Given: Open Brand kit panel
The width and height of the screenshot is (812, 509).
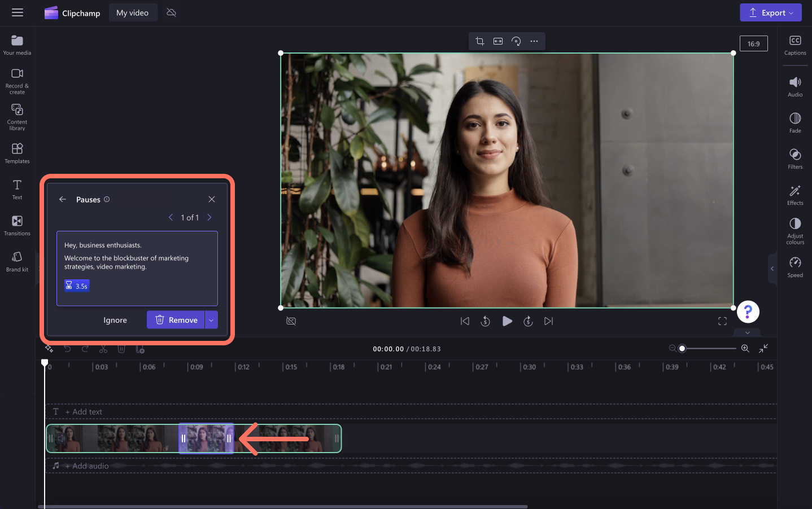Looking at the screenshot, I should [18, 261].
